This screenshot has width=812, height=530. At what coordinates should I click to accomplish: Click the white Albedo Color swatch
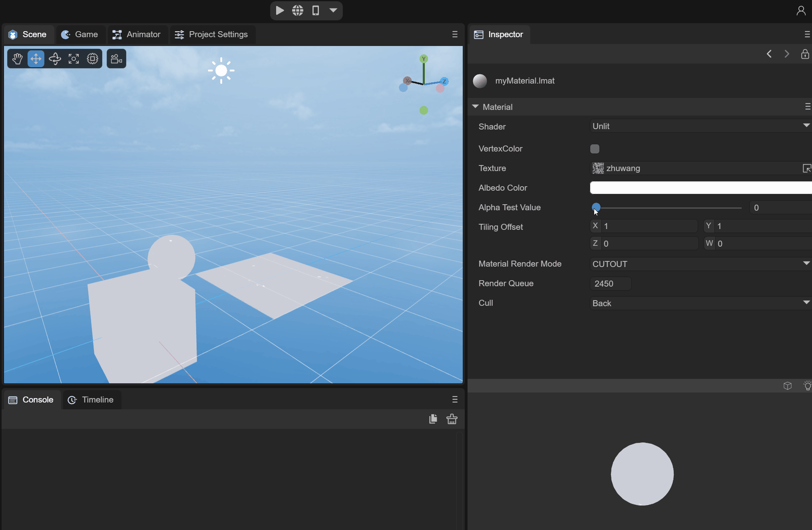pos(699,188)
